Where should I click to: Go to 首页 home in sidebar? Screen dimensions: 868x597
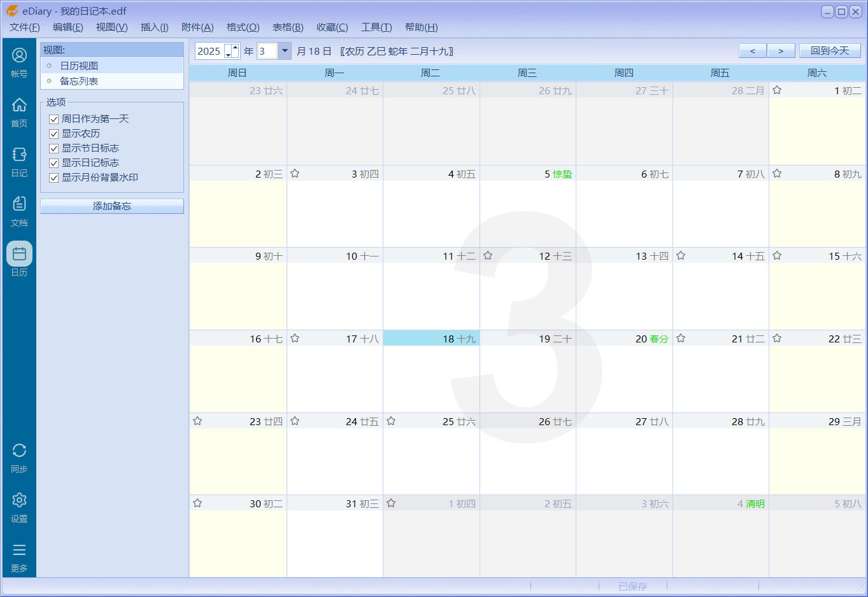click(x=19, y=111)
